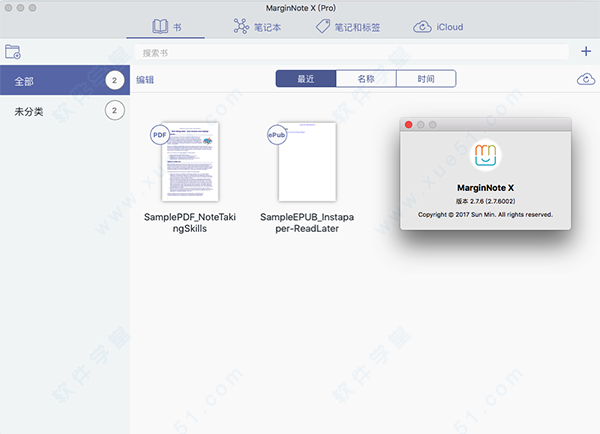600x434 pixels.
Task: Click the new folder icon in sidebar
Action: (13, 52)
